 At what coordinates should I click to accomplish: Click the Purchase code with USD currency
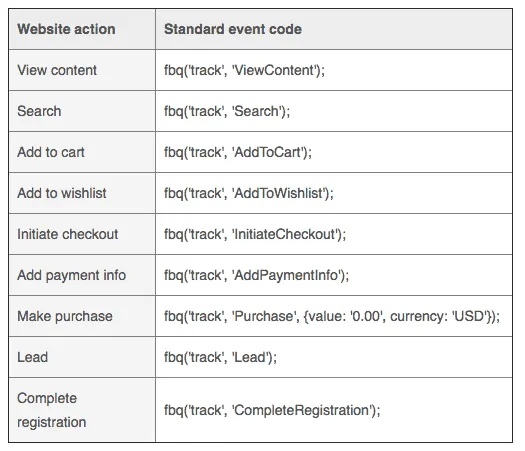coord(332,316)
